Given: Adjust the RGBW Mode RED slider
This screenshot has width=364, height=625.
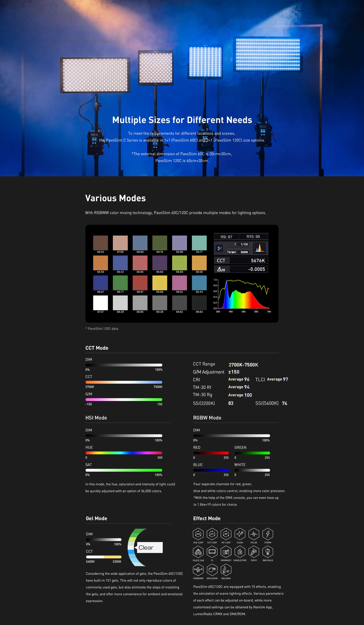Looking at the screenshot, I should (x=211, y=453).
